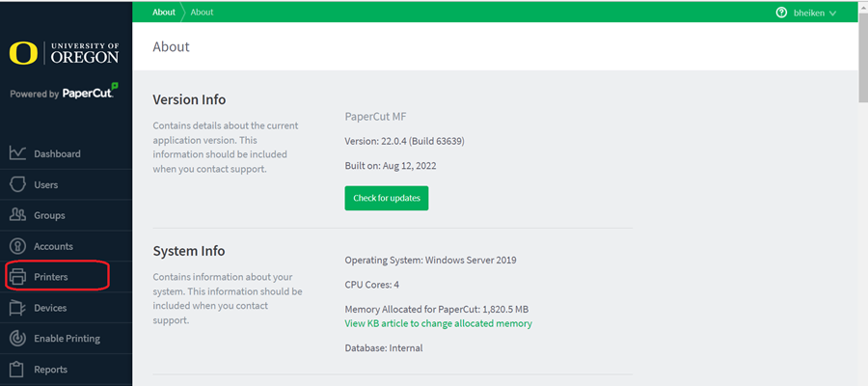Open the Devices section
The width and height of the screenshot is (868, 386).
[x=66, y=308]
